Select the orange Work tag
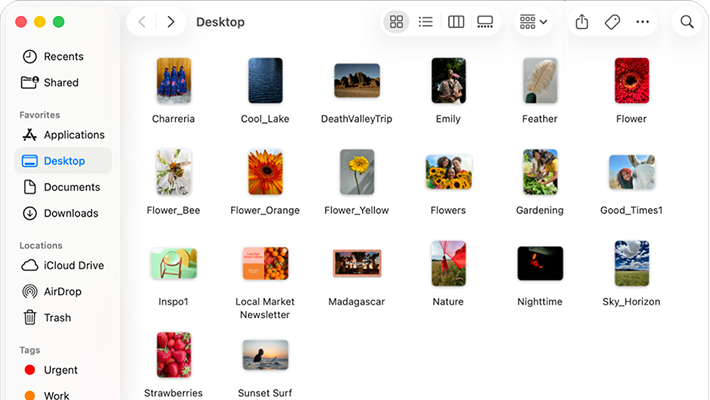The image size is (710, 400). [x=63, y=395]
